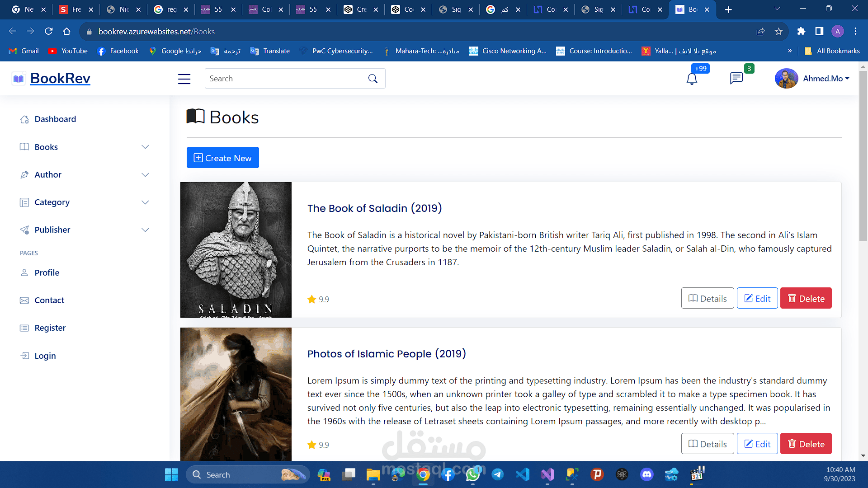Click the BookRev logo icon
This screenshot has height=488, width=868.
tap(18, 79)
